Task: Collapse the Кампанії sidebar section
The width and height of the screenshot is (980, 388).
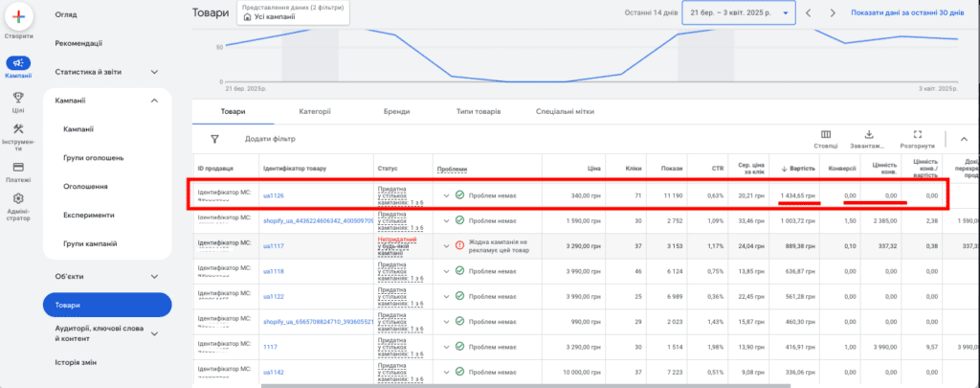Action: click(154, 101)
